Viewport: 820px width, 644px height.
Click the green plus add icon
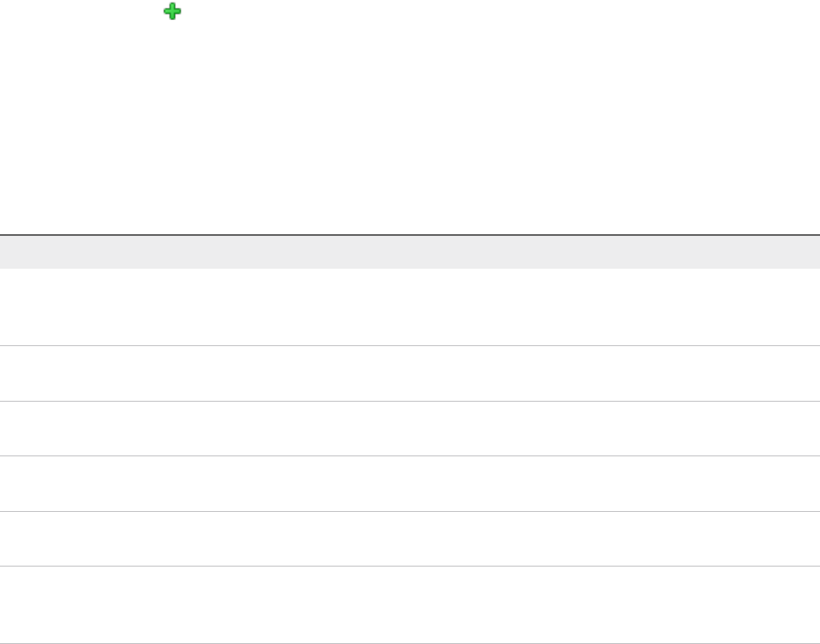click(x=172, y=12)
